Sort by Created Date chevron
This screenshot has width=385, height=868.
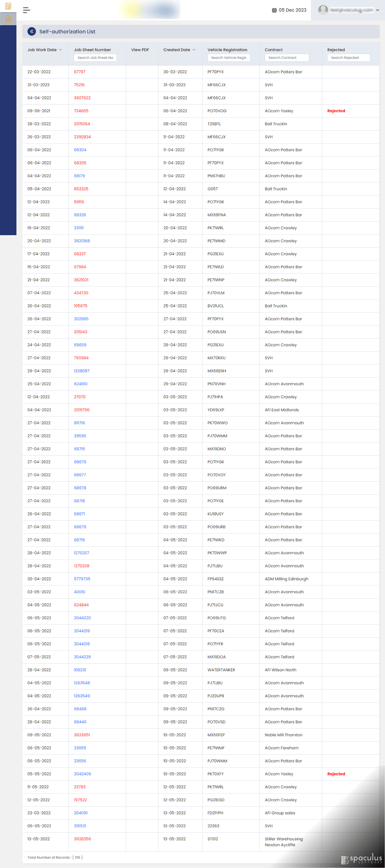194,50
